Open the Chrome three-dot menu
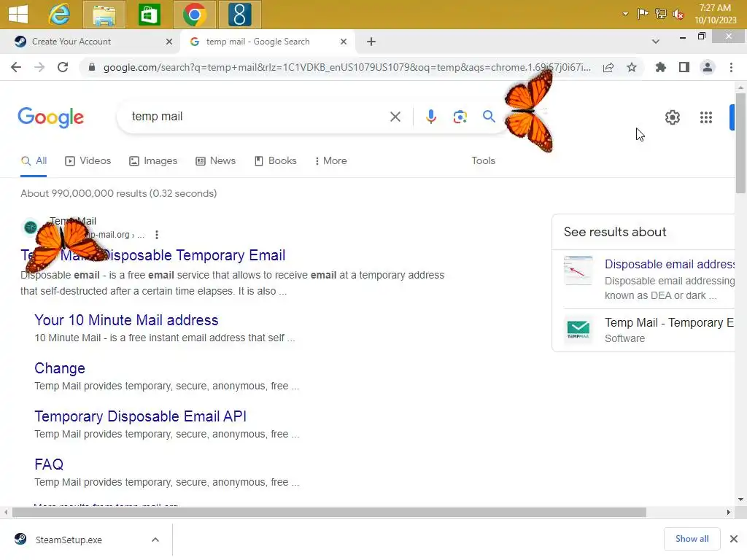The height and width of the screenshot is (560, 747). click(x=731, y=68)
